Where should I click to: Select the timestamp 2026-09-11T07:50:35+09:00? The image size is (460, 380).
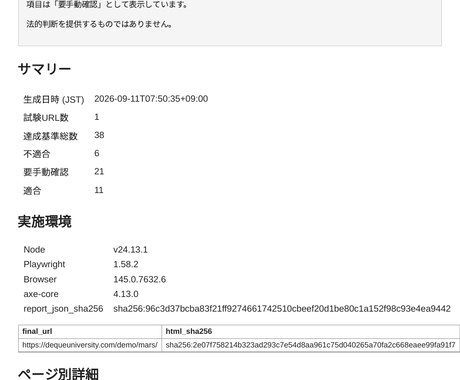point(151,99)
